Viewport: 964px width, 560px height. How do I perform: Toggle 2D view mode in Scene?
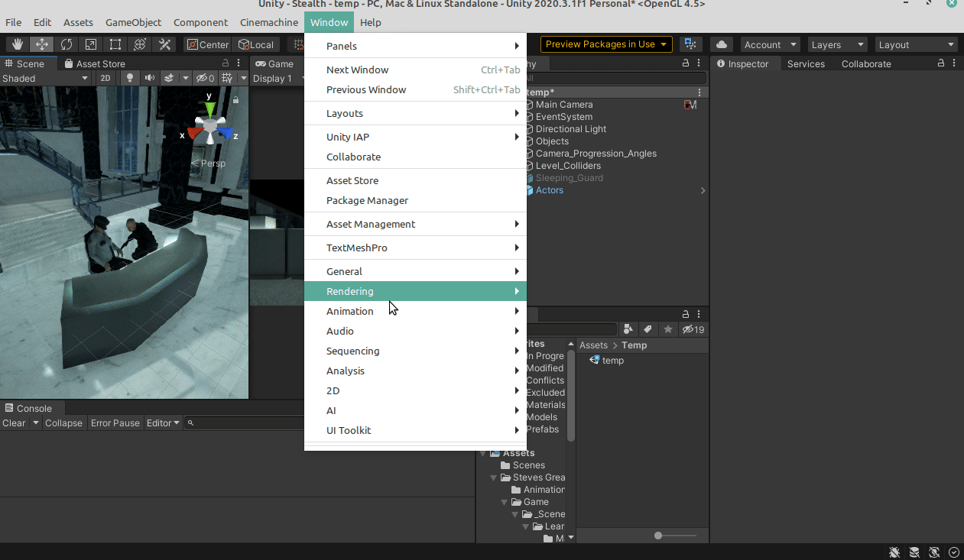click(105, 78)
